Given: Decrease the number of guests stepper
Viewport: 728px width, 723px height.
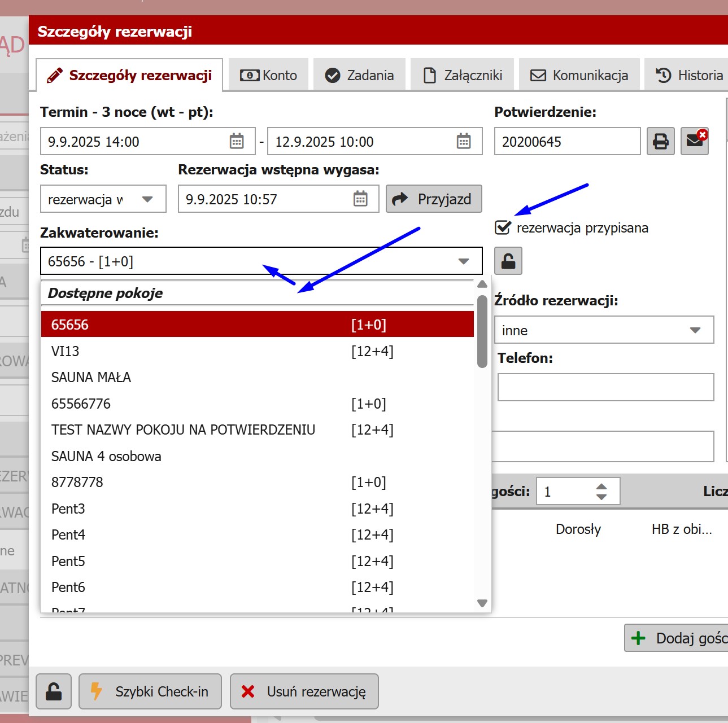Looking at the screenshot, I should click(x=601, y=497).
